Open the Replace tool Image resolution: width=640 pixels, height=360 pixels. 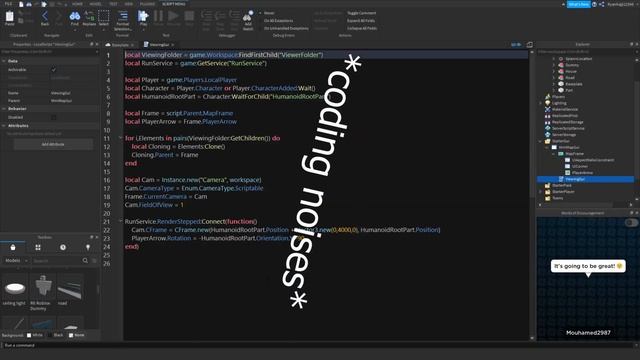89,18
